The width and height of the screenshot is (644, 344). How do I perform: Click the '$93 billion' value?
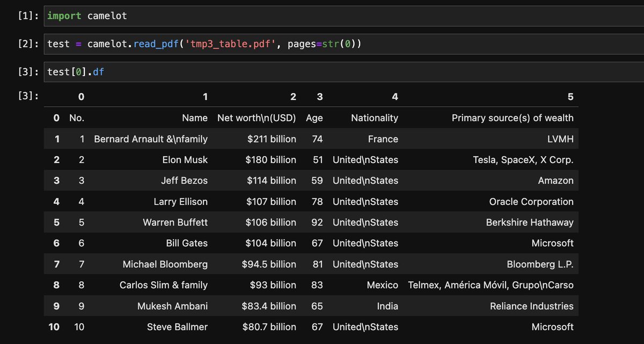click(x=272, y=285)
